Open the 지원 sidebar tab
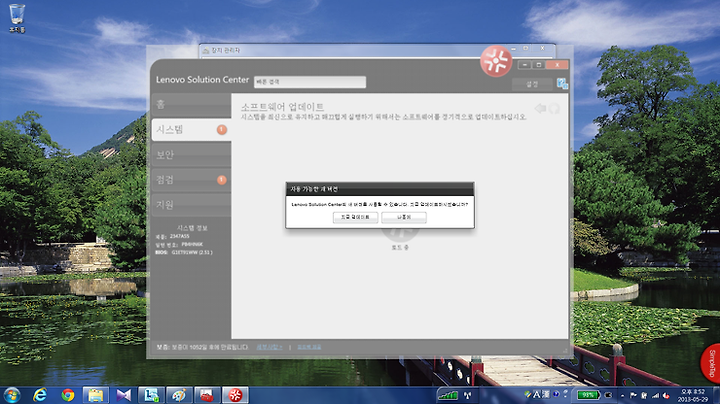 pos(191,205)
